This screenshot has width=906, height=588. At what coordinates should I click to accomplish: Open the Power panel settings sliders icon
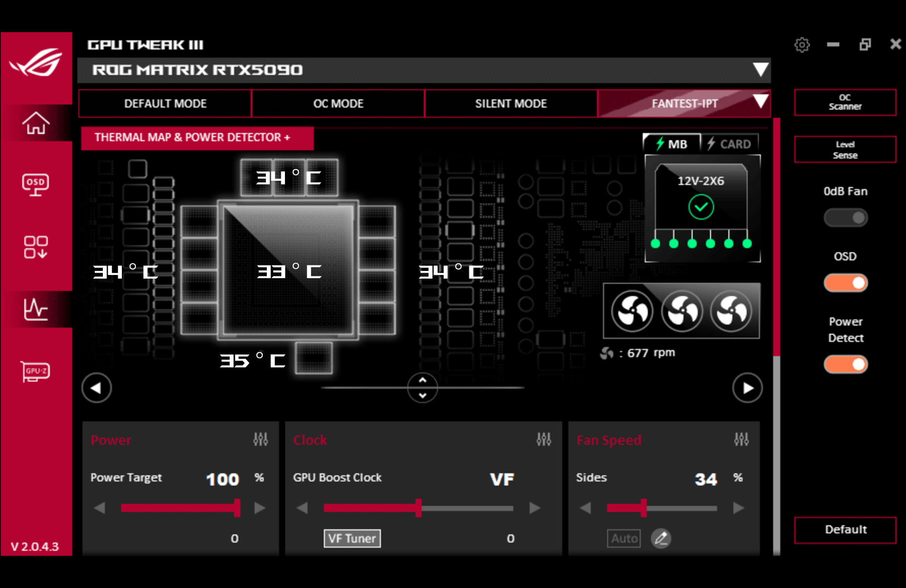(x=261, y=439)
